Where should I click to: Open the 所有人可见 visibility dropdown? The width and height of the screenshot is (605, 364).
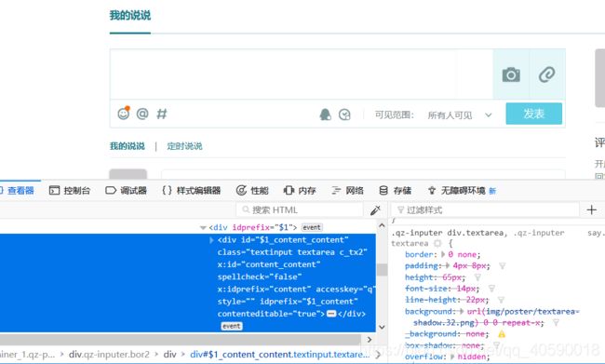tap(460, 115)
